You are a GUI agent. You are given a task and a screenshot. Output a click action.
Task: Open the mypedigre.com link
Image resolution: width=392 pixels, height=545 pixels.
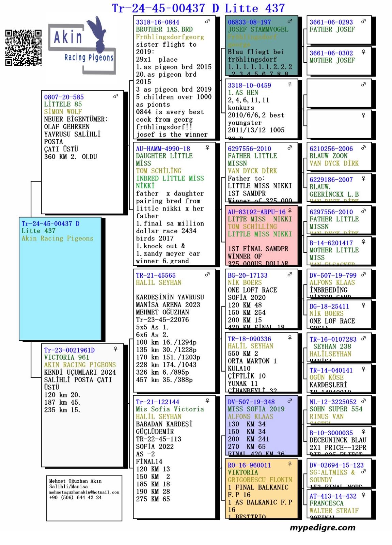tap(322, 528)
